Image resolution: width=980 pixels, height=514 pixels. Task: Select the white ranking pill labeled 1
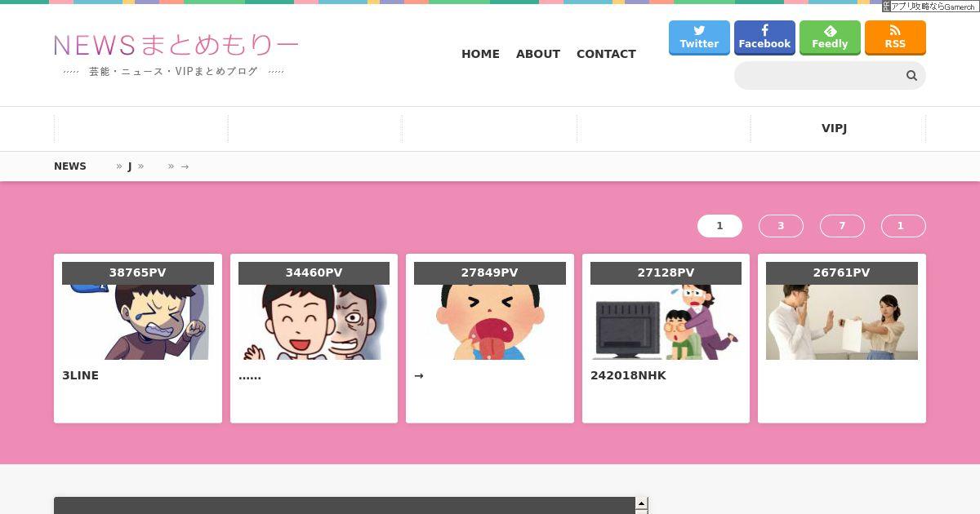coord(719,226)
